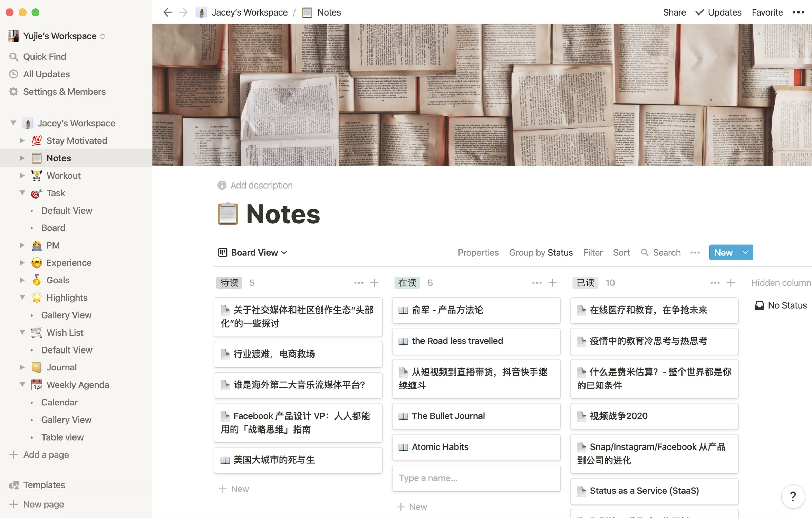
Task: Open 在读 column three-dot options
Action: pos(536,283)
